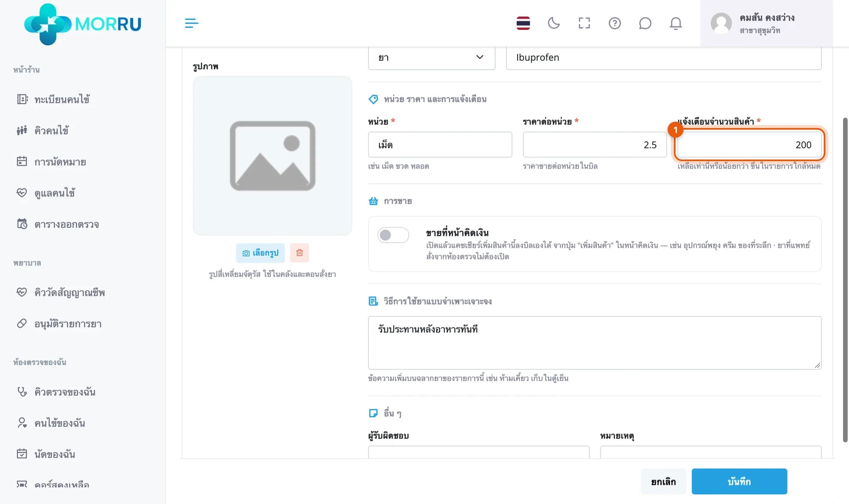Image resolution: width=849 pixels, height=504 pixels.
Task: Click the page vertical scrollbar
Action: (x=845, y=280)
